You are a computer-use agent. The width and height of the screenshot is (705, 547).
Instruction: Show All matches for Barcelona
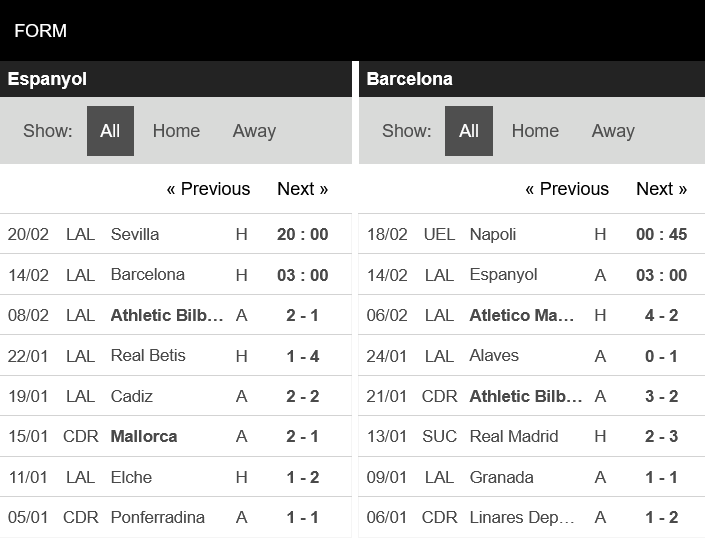(469, 131)
